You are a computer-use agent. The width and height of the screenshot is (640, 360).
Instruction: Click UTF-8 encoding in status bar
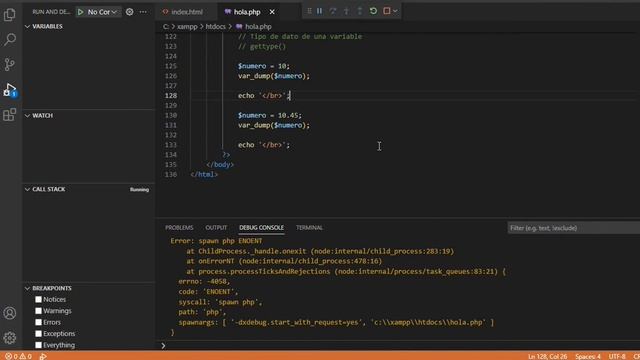click(x=617, y=356)
